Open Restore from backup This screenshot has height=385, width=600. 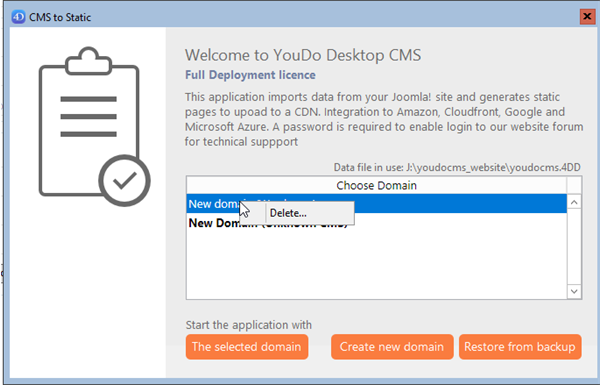[x=520, y=347]
